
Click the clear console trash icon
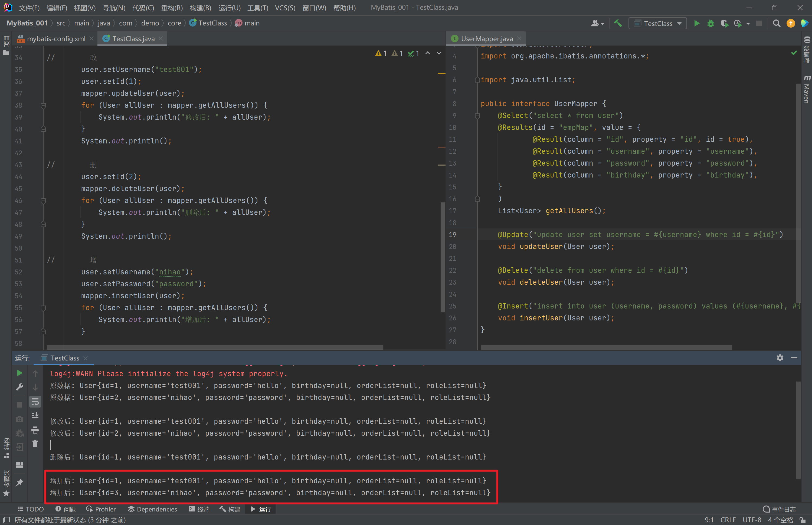35,444
